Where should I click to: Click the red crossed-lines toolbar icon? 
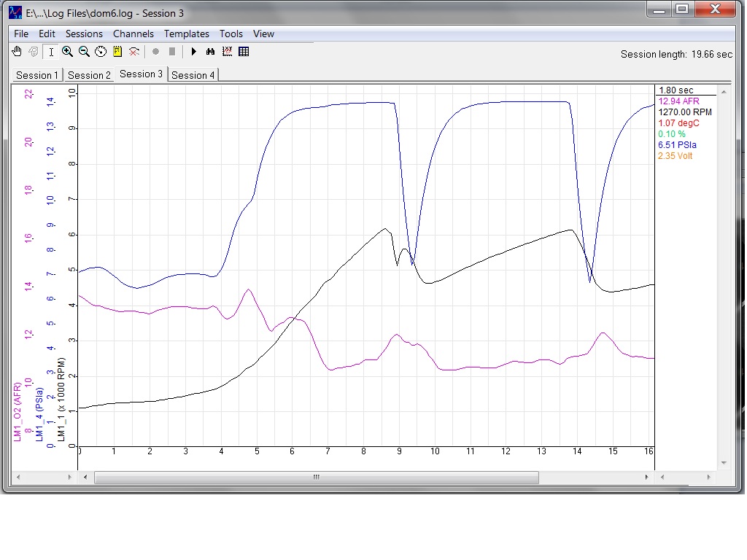click(134, 52)
